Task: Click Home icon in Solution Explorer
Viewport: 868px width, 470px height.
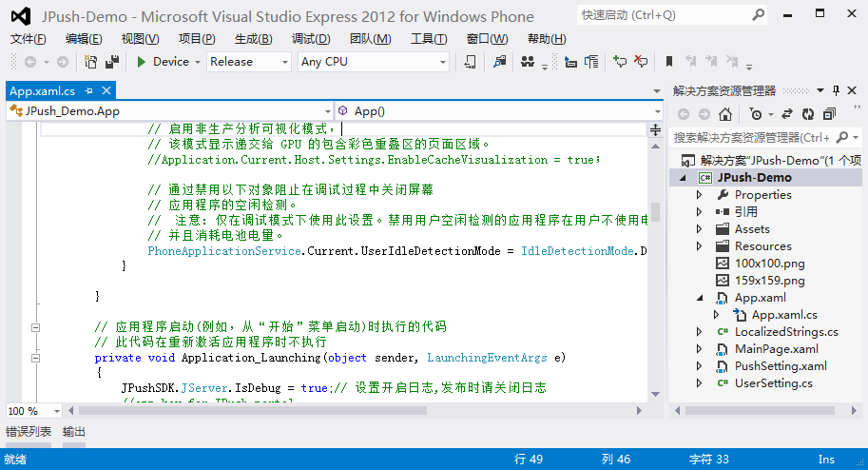Action: pos(725,114)
